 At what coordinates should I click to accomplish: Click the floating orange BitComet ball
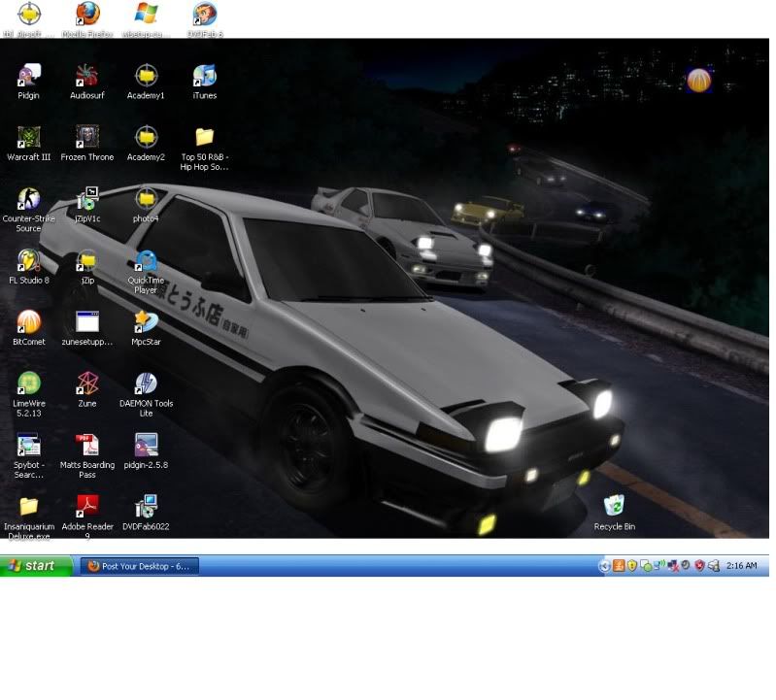click(699, 81)
